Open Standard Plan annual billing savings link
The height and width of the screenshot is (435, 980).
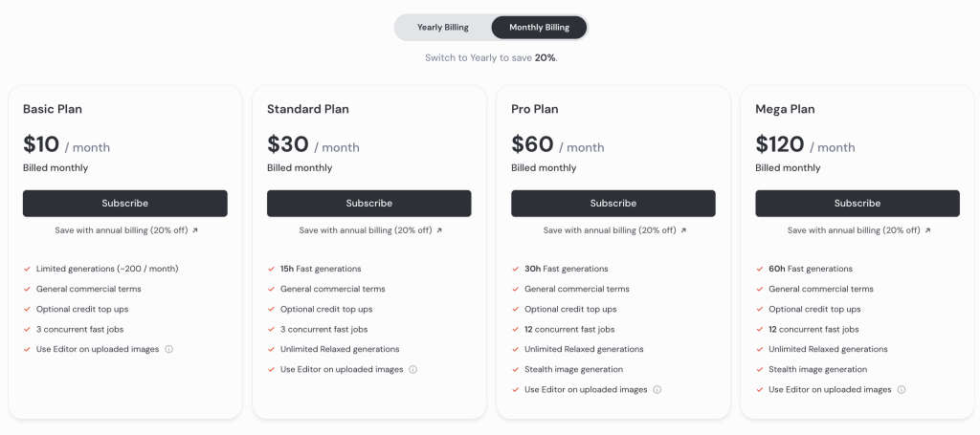click(366, 230)
